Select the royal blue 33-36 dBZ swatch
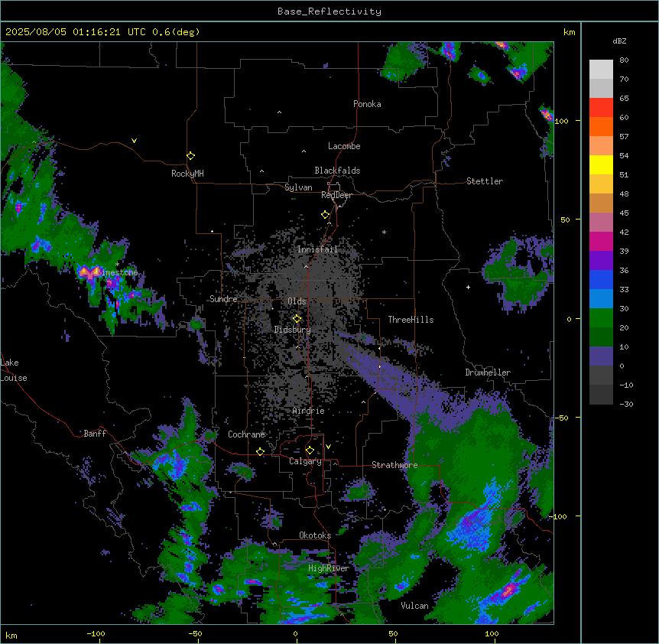The height and width of the screenshot is (644, 659). tap(601, 279)
